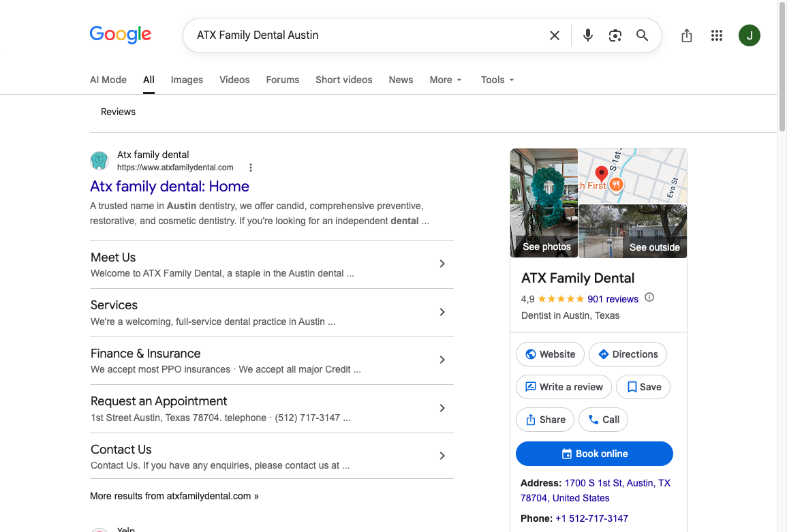This screenshot has height=532, width=787.
Task: Click the share icon next to the apps grid
Action: coord(687,35)
